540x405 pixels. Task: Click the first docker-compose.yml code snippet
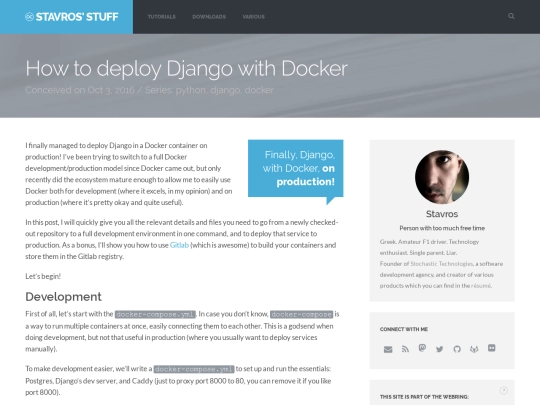(x=155, y=314)
